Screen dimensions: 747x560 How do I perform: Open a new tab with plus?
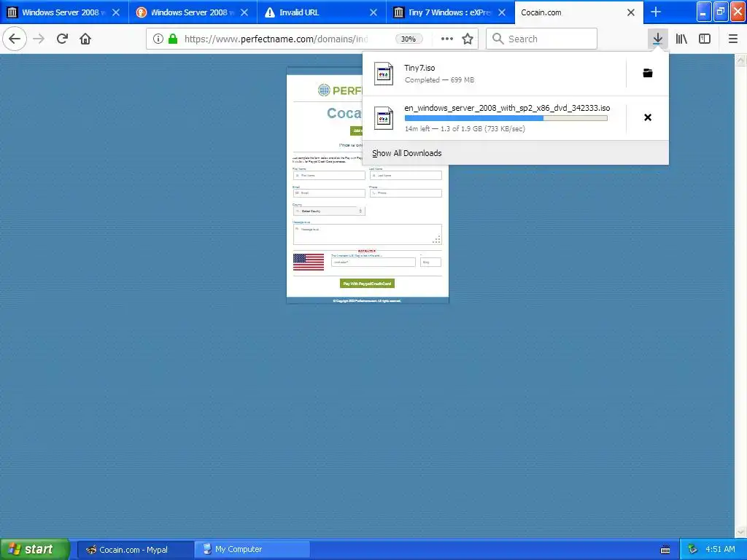coord(656,12)
